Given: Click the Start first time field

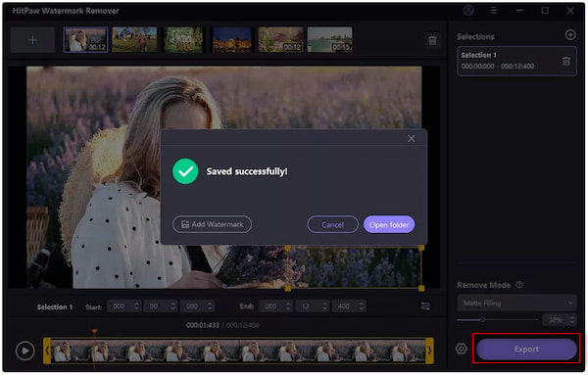Looking at the screenshot, I should (x=124, y=306).
